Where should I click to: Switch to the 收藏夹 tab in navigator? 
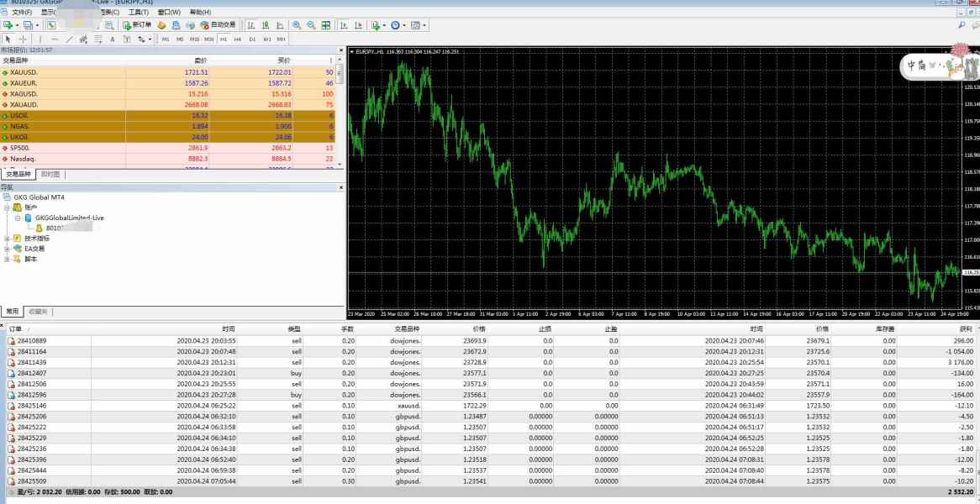(38, 311)
